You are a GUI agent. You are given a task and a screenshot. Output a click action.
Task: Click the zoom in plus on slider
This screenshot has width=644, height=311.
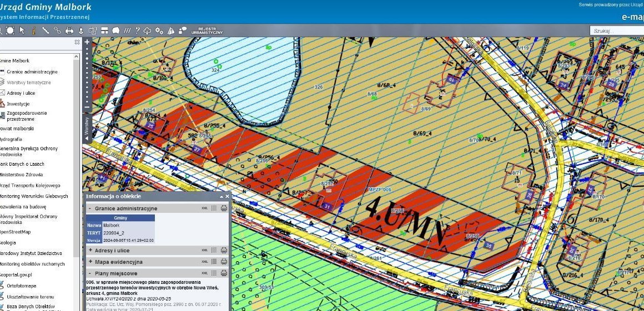pos(87,42)
